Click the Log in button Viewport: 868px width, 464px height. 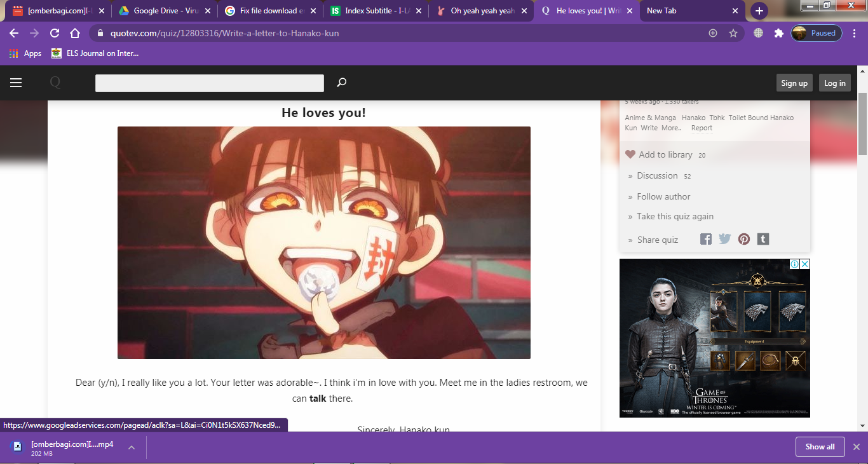(834, 83)
